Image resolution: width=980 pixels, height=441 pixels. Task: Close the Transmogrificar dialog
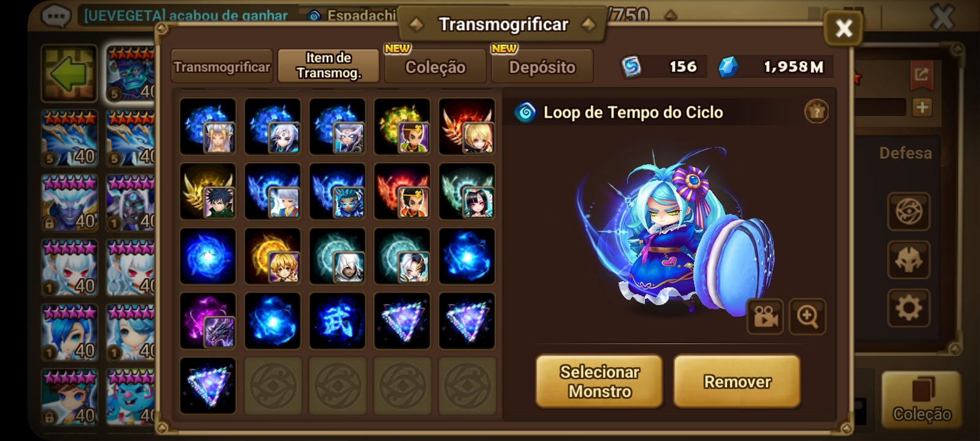[843, 28]
